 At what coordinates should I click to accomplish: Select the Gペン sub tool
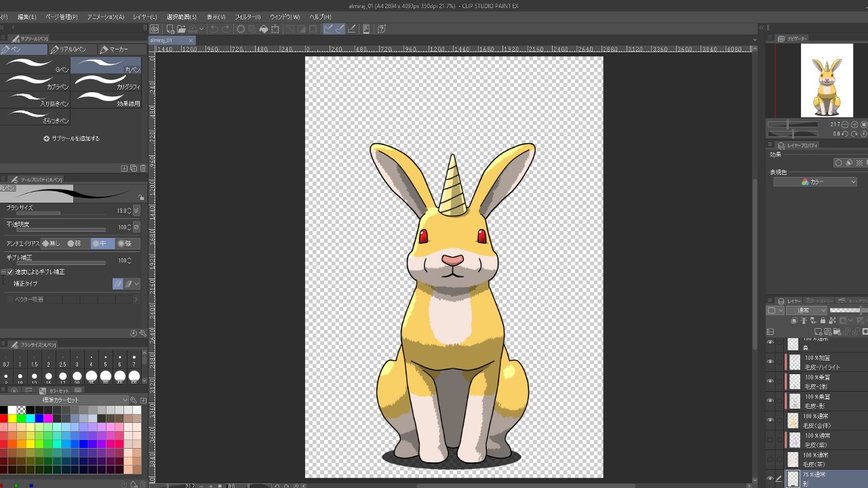click(x=36, y=65)
